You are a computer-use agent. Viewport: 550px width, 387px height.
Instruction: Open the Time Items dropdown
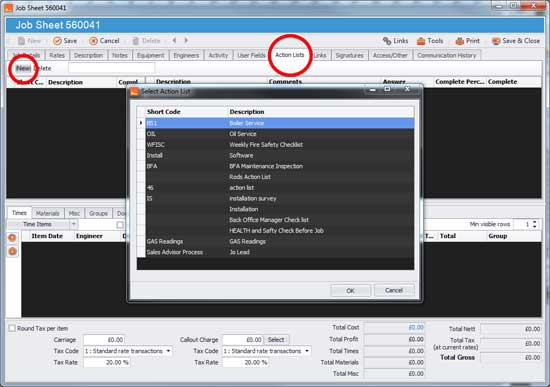click(74, 224)
